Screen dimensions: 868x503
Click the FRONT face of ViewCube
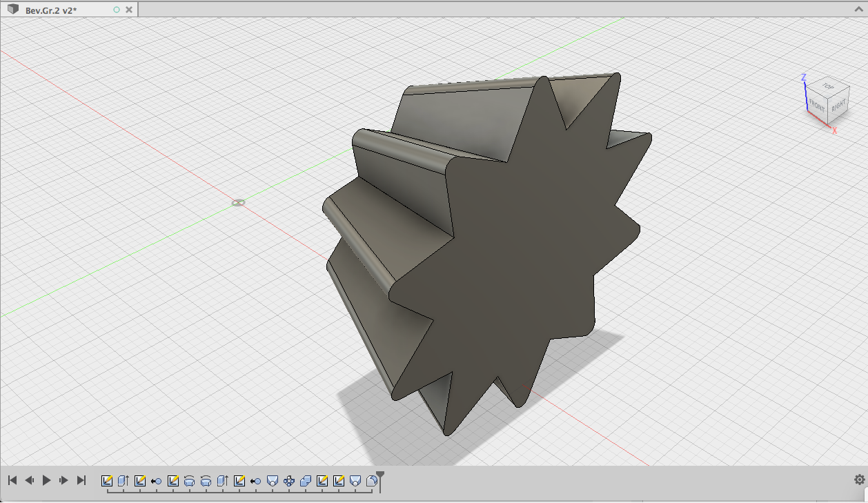coord(817,106)
